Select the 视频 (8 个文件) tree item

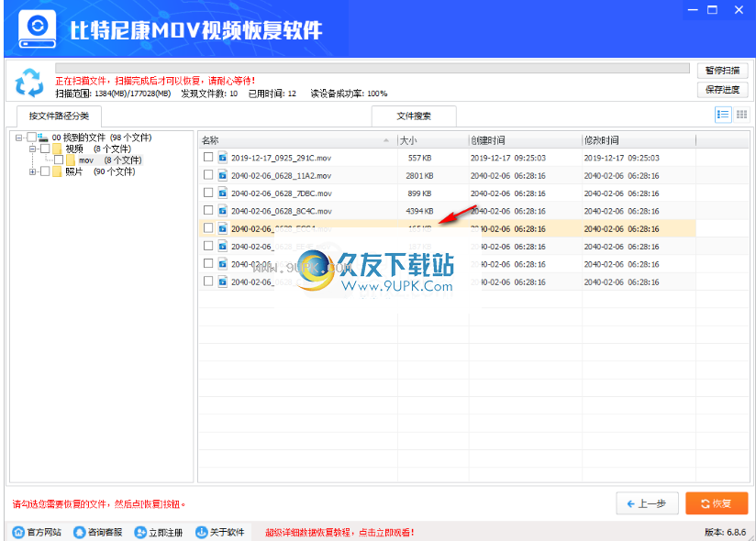tap(98, 149)
